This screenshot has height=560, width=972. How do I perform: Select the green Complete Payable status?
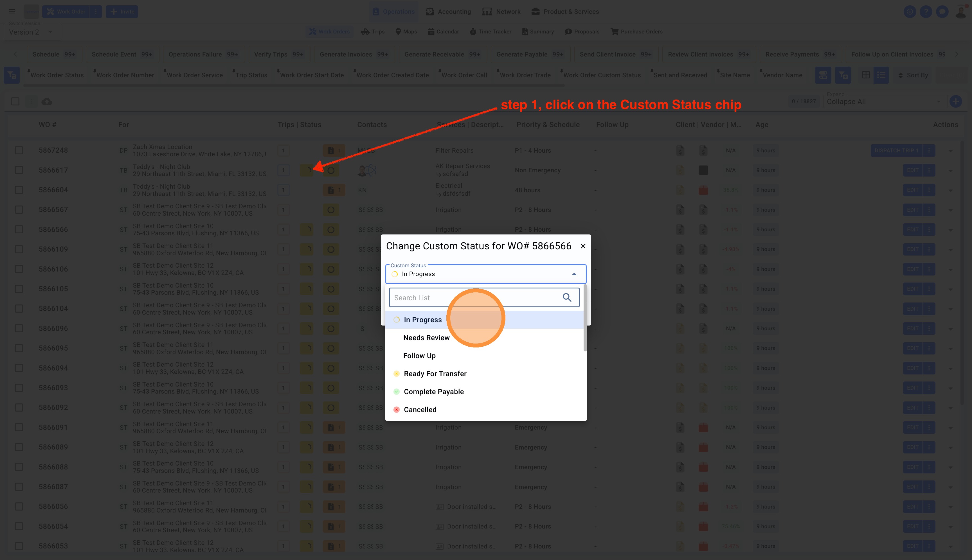pyautogui.click(x=434, y=392)
